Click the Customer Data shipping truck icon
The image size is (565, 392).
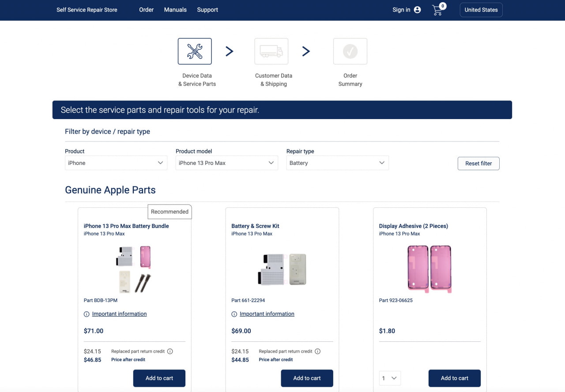[x=271, y=51]
